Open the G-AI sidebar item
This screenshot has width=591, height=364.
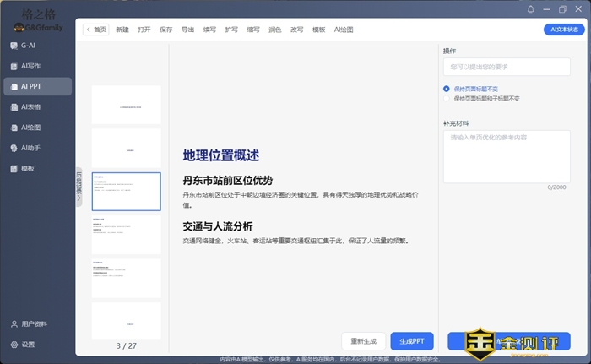[28, 46]
